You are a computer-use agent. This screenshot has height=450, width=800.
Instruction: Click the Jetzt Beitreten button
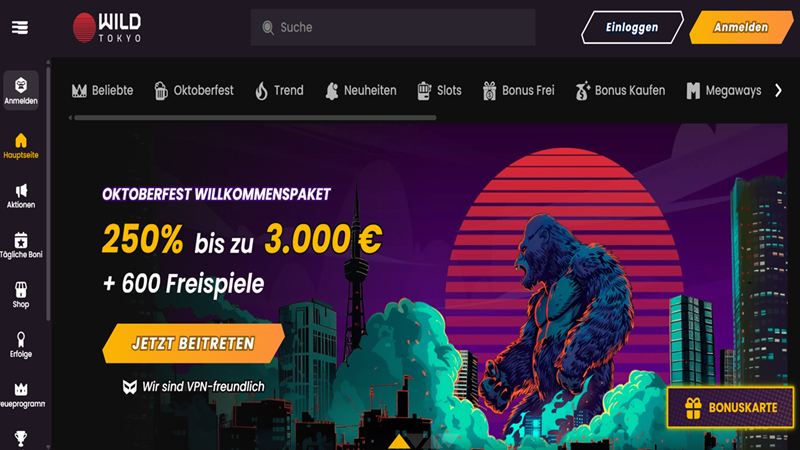coord(193,343)
